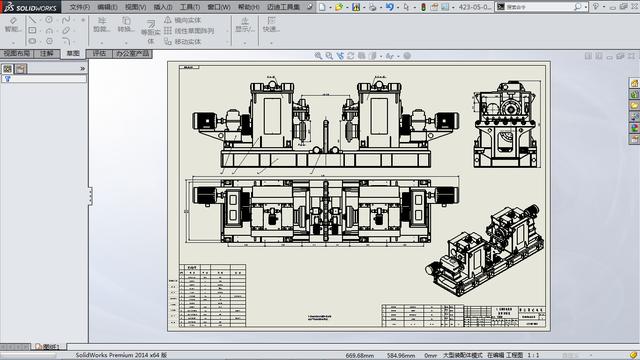
Task: Open the Undo dropdown arrow
Action: point(397,7)
